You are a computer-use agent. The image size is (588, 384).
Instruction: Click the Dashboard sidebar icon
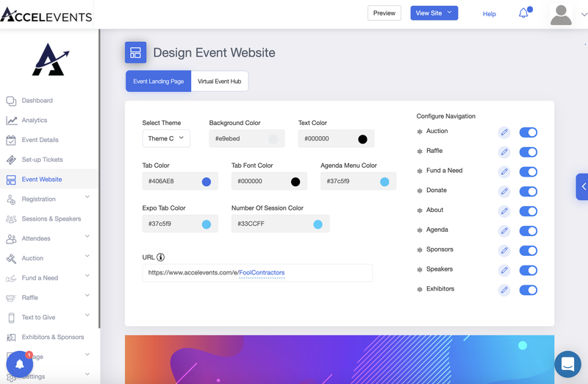coord(11,101)
